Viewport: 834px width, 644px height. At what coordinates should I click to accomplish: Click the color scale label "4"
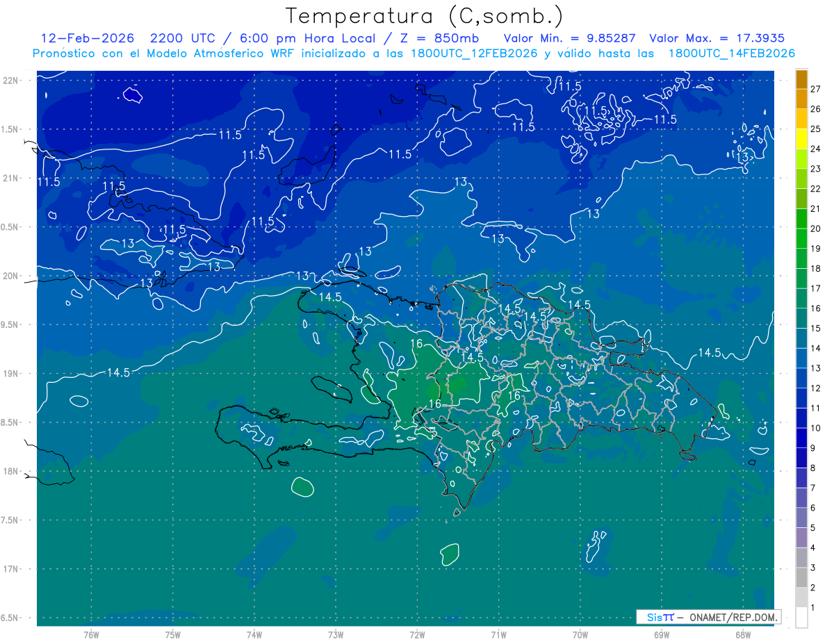(x=813, y=547)
